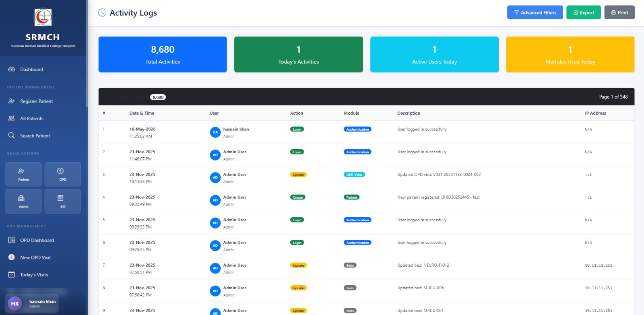
Task: Click the Today's Activities card
Action: pyautogui.click(x=299, y=55)
